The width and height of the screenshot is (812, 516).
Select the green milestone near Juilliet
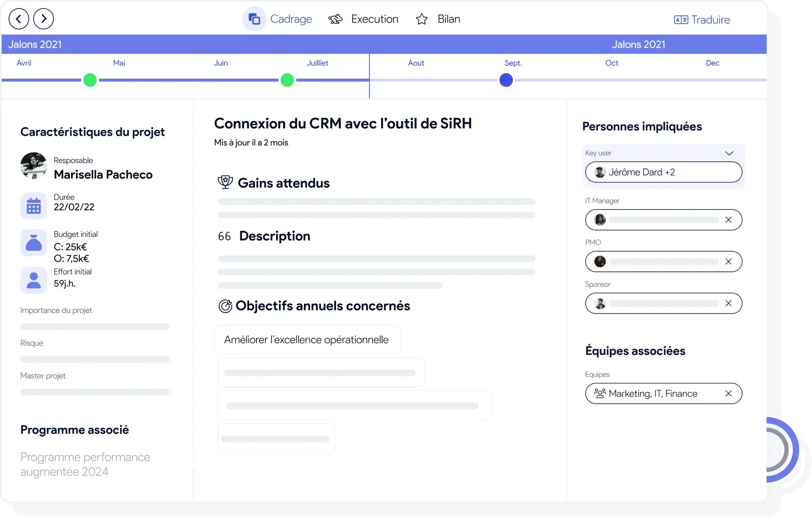click(287, 80)
